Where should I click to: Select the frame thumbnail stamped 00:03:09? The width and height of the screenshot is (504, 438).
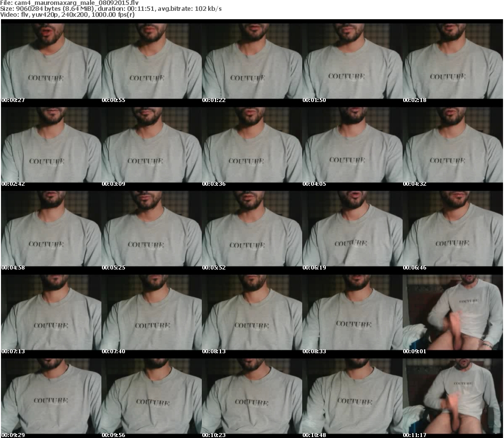tap(152, 145)
